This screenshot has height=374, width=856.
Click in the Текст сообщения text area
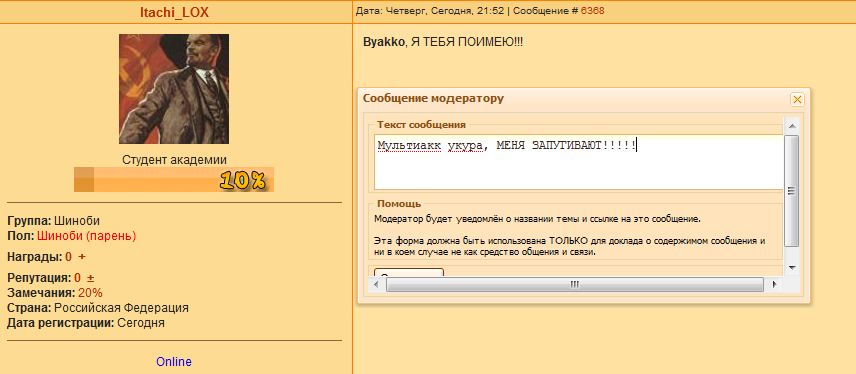click(579, 162)
